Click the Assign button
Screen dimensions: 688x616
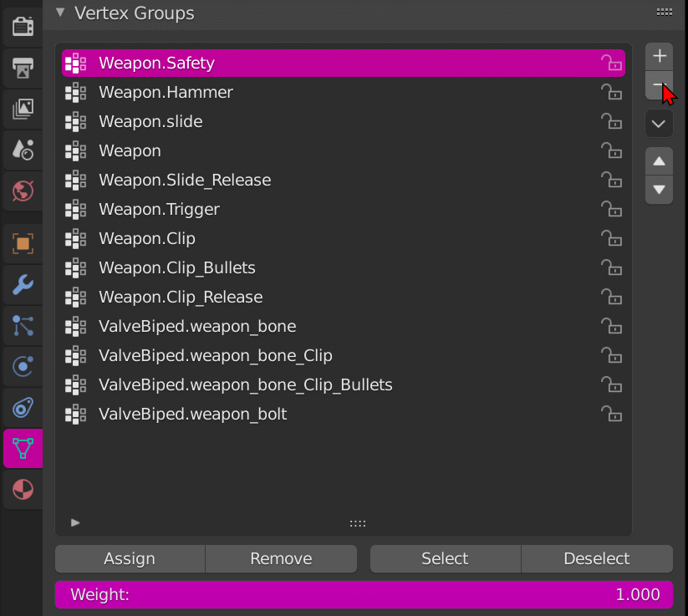tap(130, 559)
